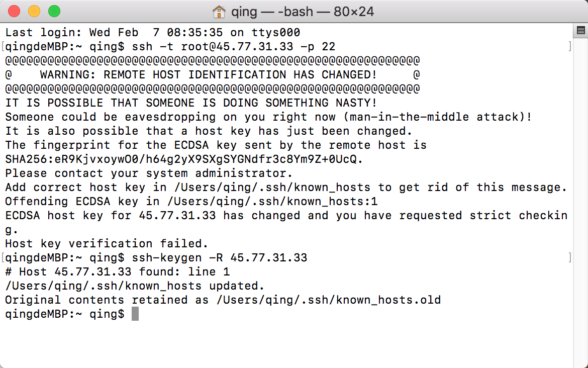
Task: Click the known_hosts.old file path
Action: tap(329, 300)
